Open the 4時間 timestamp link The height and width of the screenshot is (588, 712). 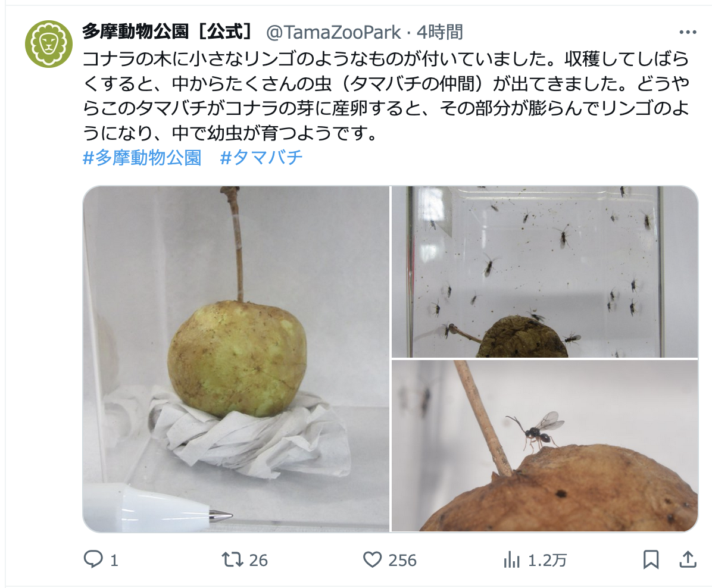[439, 32]
